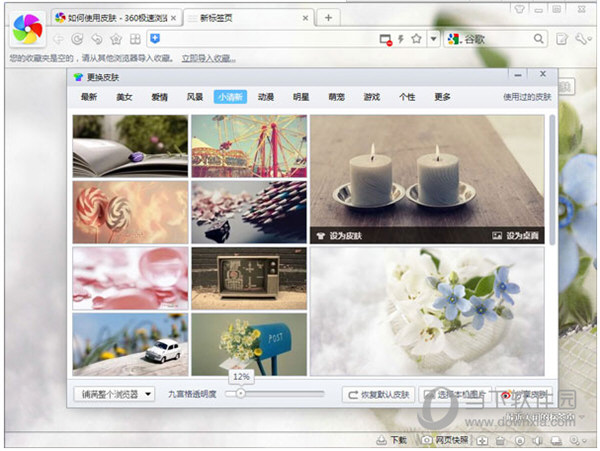600x451 pixels.
Task: Select the ferris wheel skin thumbnail
Action: pyautogui.click(x=249, y=145)
